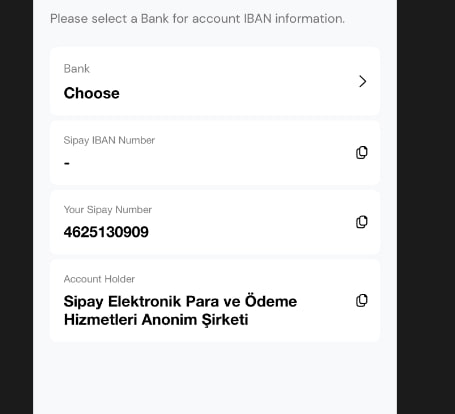The width and height of the screenshot is (455, 414).
Task: Click the "Bank" field label
Action: (77, 69)
